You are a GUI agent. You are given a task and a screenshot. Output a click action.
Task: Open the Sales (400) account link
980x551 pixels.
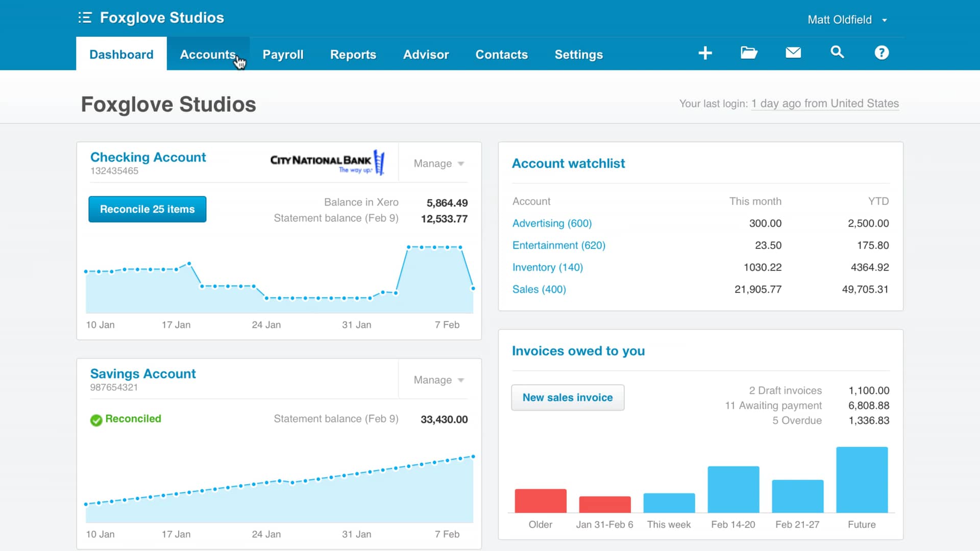pyautogui.click(x=539, y=289)
